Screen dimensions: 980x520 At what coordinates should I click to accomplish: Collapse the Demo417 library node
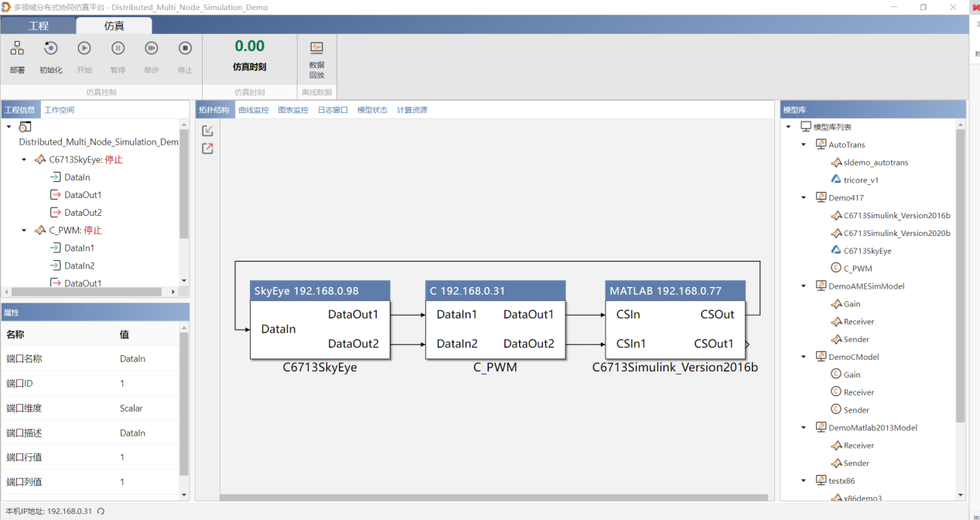coord(804,198)
